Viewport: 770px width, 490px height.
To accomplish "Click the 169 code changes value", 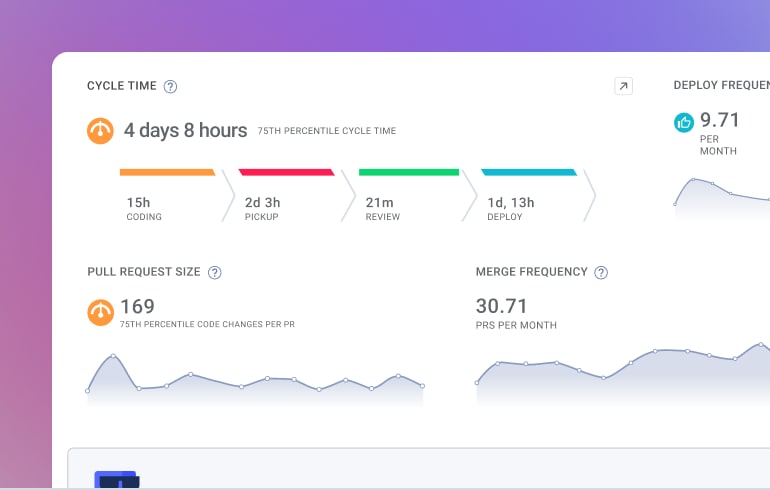I will click(x=138, y=306).
